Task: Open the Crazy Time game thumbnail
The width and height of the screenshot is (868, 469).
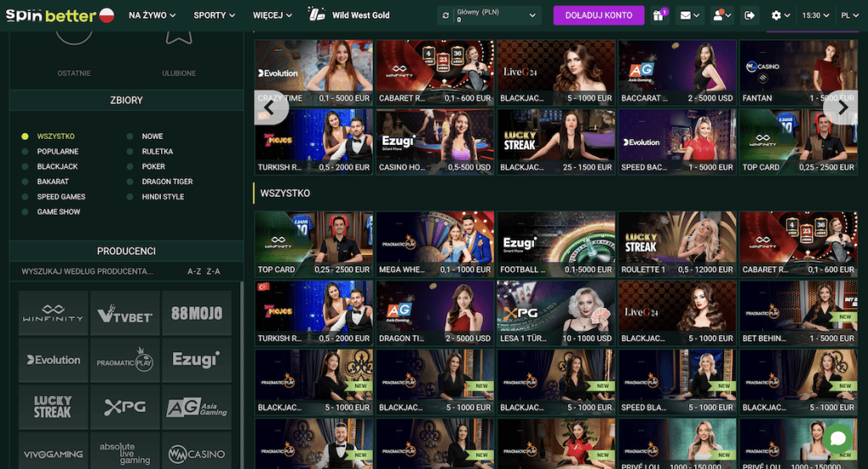Action: pyautogui.click(x=314, y=73)
